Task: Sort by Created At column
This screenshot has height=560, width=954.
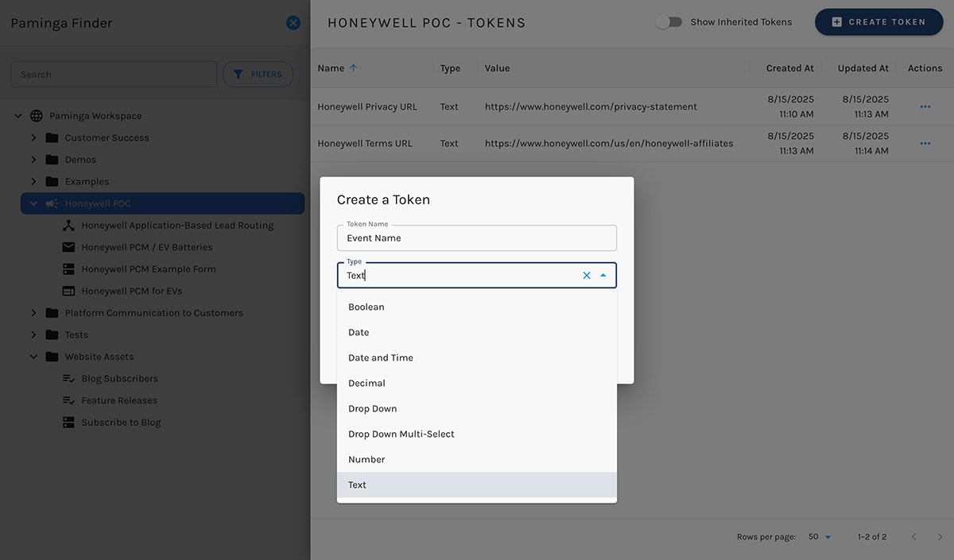Action: pyautogui.click(x=789, y=68)
